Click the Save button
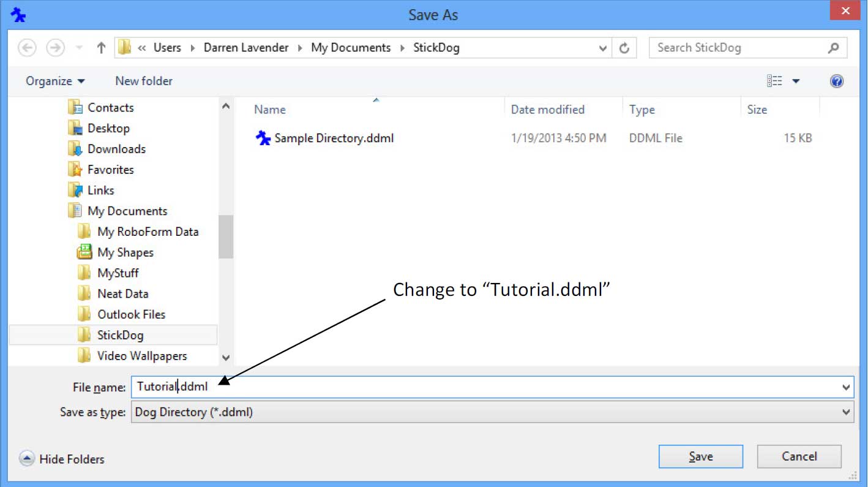 pyautogui.click(x=700, y=456)
